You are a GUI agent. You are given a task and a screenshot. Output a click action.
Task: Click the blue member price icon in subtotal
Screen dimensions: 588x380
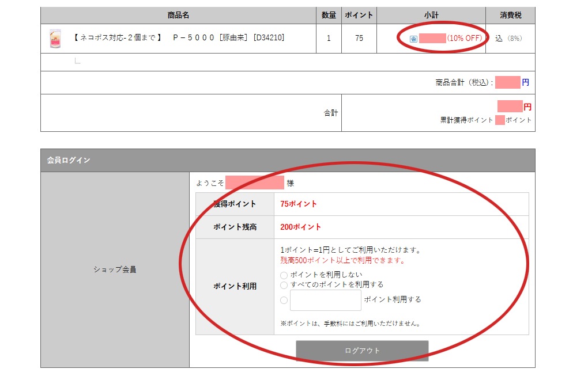tap(413, 39)
